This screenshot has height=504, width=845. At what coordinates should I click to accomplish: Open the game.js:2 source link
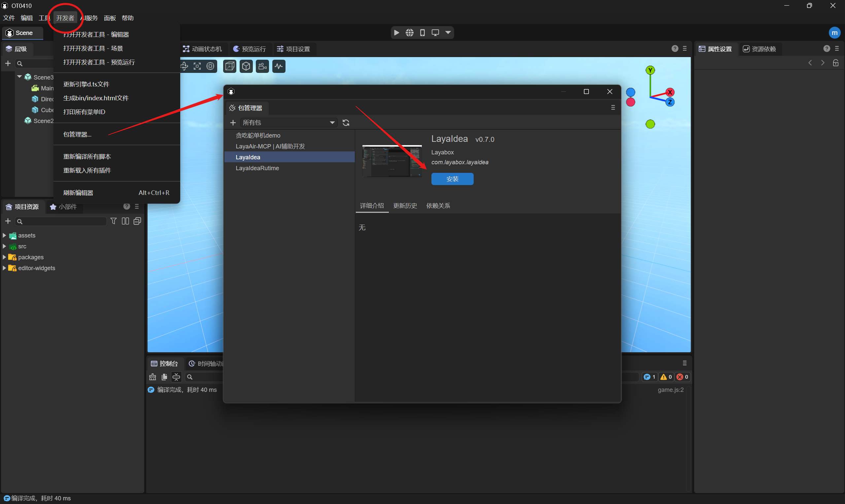click(670, 390)
